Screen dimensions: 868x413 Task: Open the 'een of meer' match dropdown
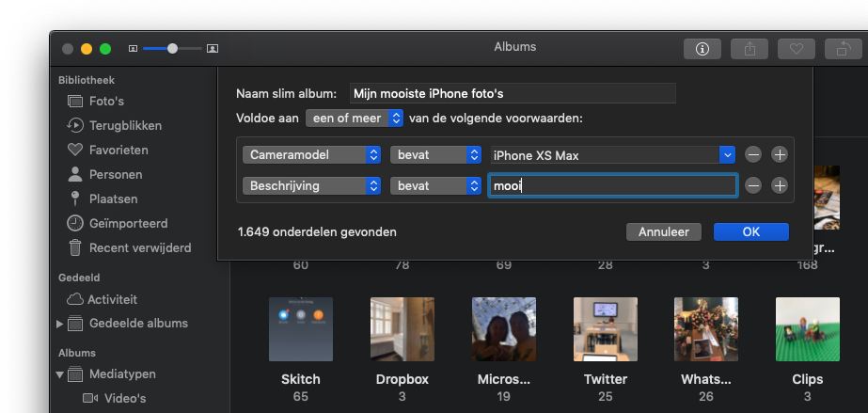[355, 118]
